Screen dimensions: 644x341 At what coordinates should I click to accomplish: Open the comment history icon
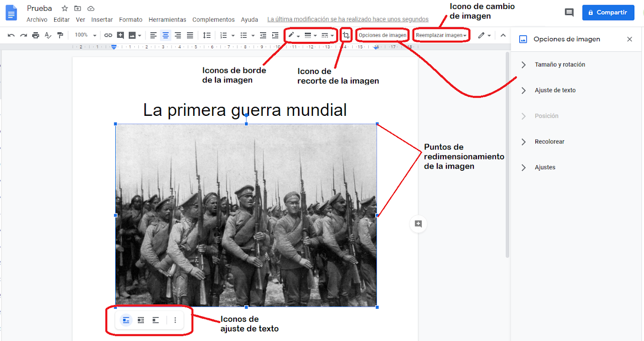(x=569, y=13)
